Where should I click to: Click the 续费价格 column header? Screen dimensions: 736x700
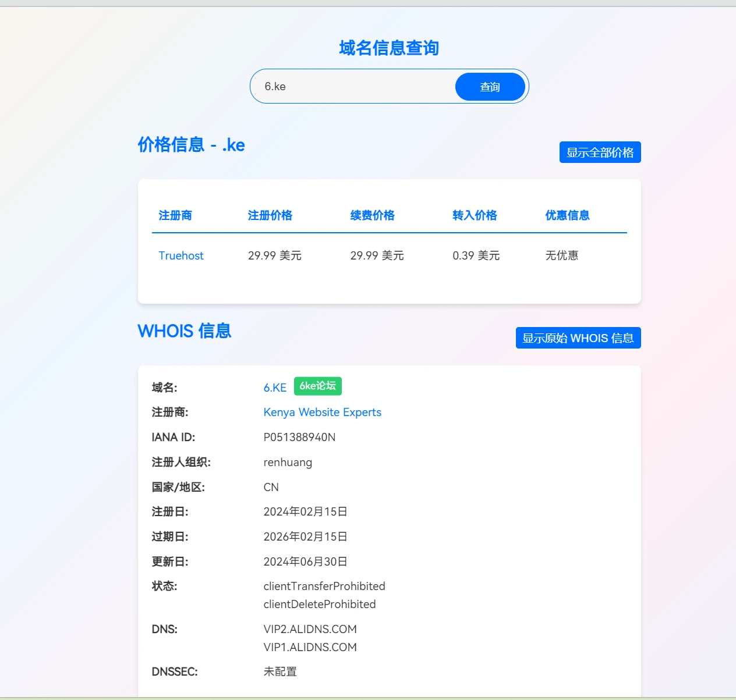(x=372, y=215)
